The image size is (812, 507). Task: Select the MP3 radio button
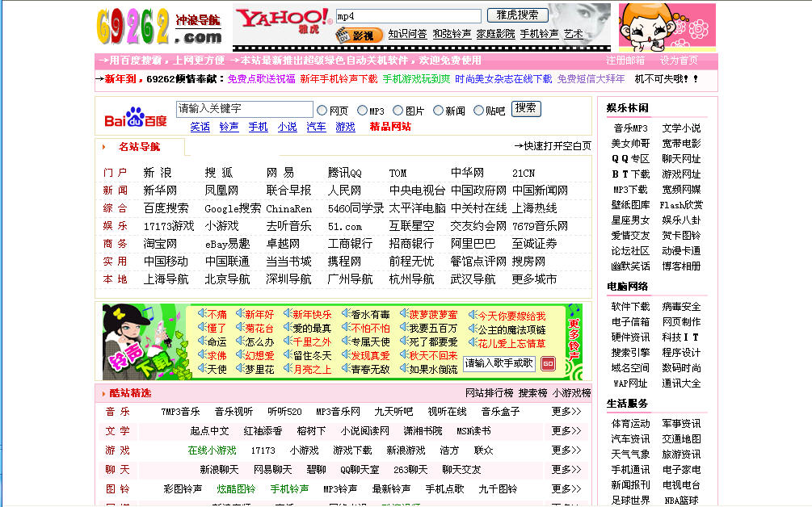(362, 110)
